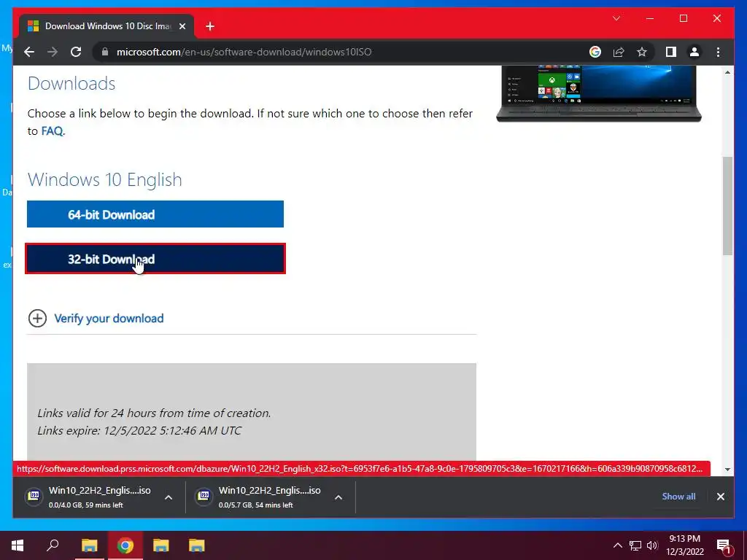This screenshot has height=560, width=747.
Task: Open Chrome three-dot menu
Action: (718, 52)
